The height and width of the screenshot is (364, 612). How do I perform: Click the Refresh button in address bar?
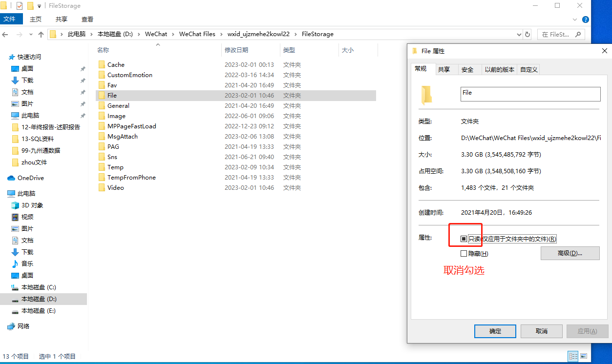click(528, 35)
